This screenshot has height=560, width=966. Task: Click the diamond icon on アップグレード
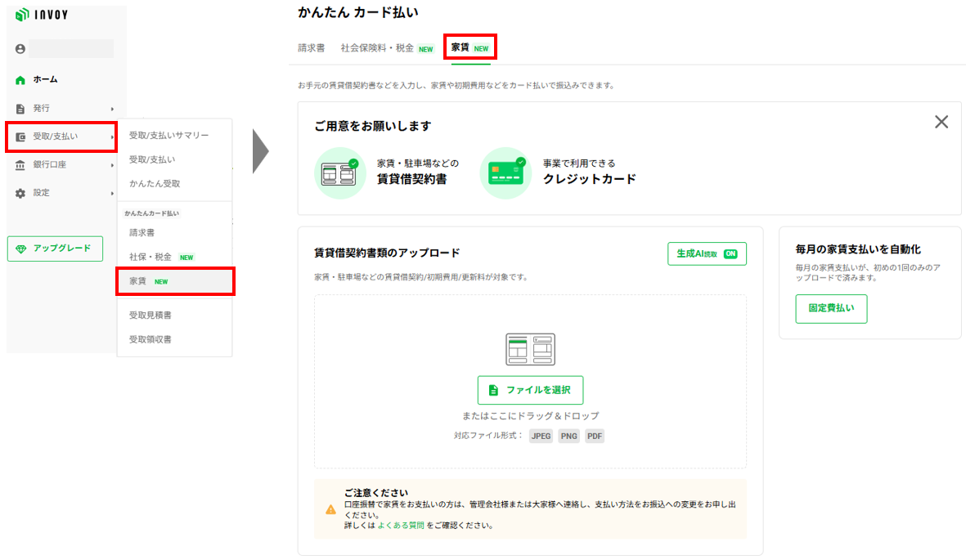coord(21,249)
